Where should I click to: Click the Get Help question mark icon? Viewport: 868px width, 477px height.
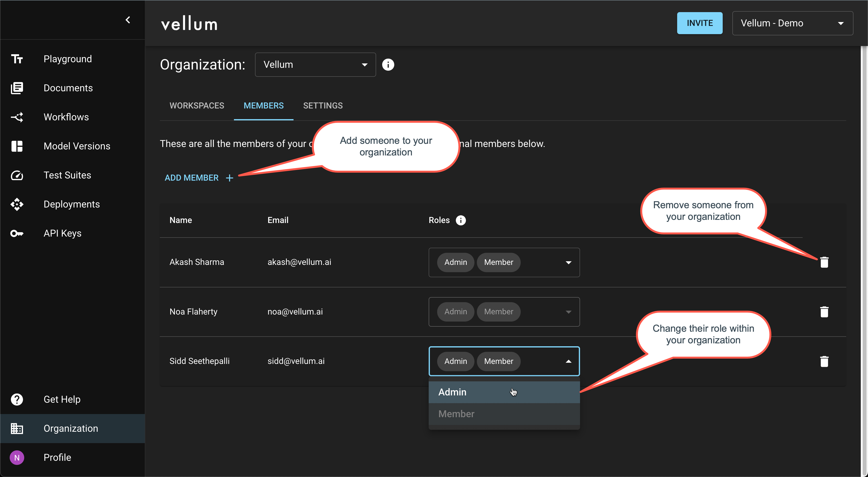click(x=17, y=399)
